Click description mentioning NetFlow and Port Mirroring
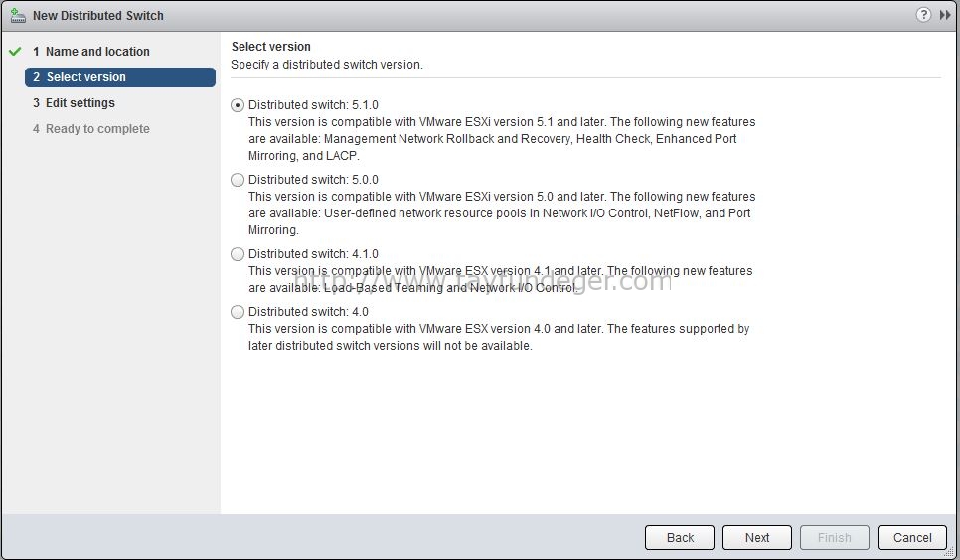This screenshot has width=960, height=560. (502, 213)
